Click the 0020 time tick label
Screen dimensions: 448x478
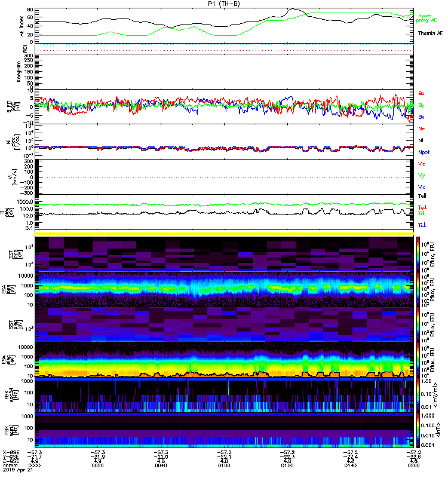[x=97, y=465]
